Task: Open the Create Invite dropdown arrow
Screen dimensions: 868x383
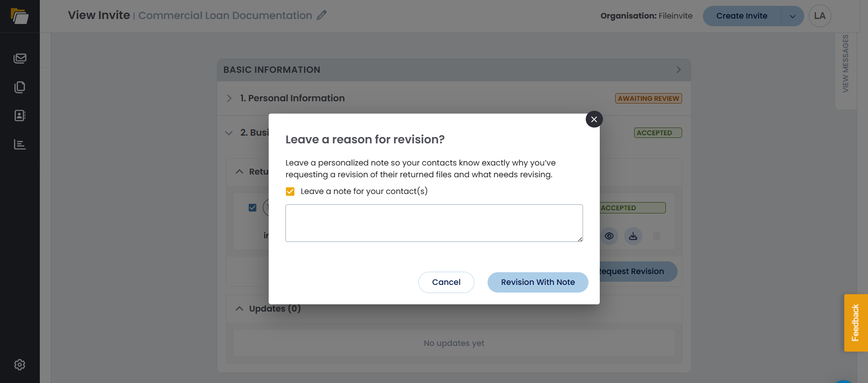Action: point(792,16)
